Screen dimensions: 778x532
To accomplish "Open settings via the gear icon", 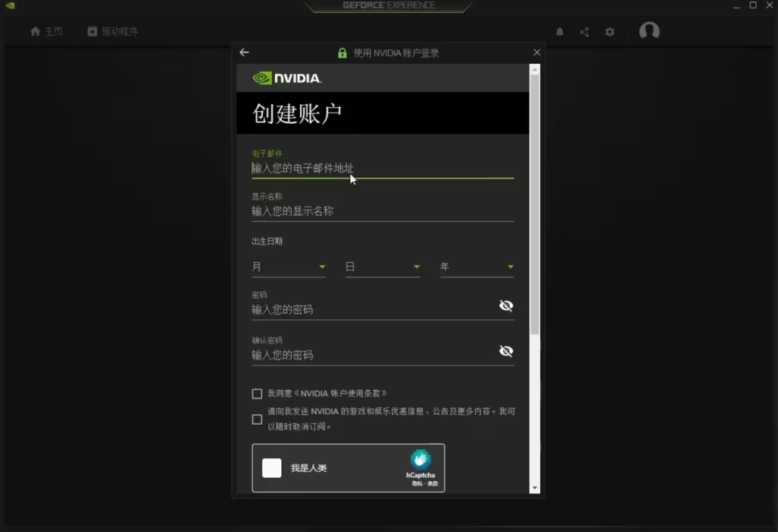I will coord(610,32).
